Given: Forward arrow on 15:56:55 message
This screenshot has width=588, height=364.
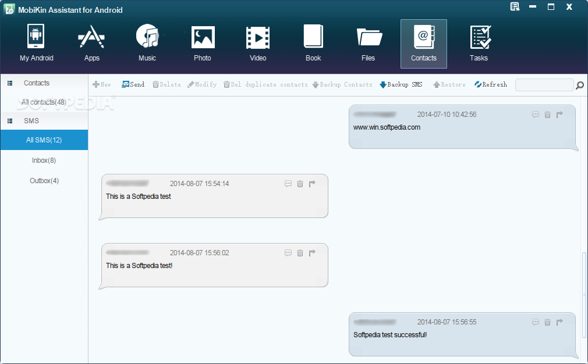Looking at the screenshot, I should pyautogui.click(x=559, y=322).
